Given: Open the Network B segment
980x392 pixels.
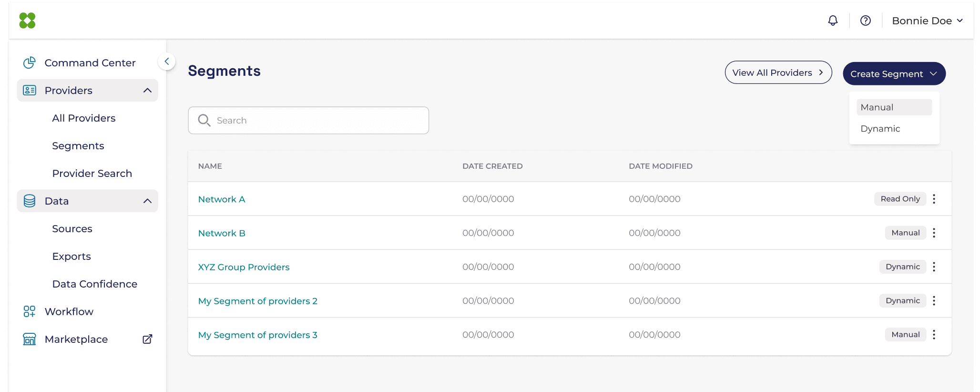Looking at the screenshot, I should tap(222, 233).
